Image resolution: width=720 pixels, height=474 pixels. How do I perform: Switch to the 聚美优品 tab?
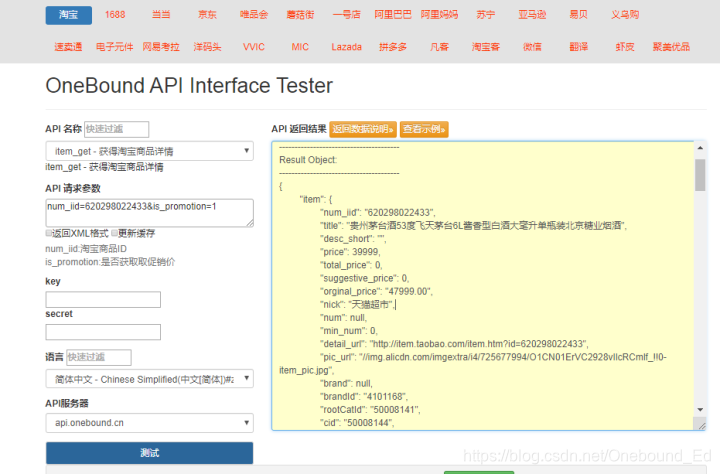pyautogui.click(x=671, y=47)
